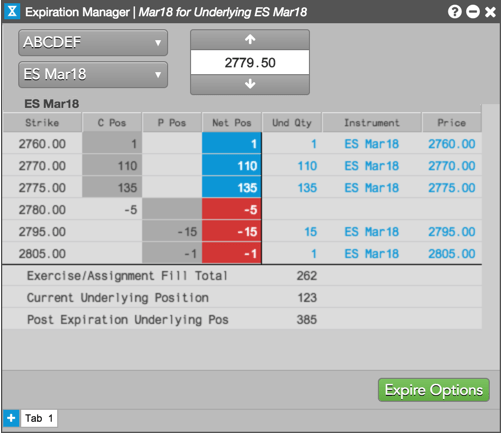Click ES Mar18 instrument link for 2760.00 strike
Viewport: 502px width, 436px height.
372,144
